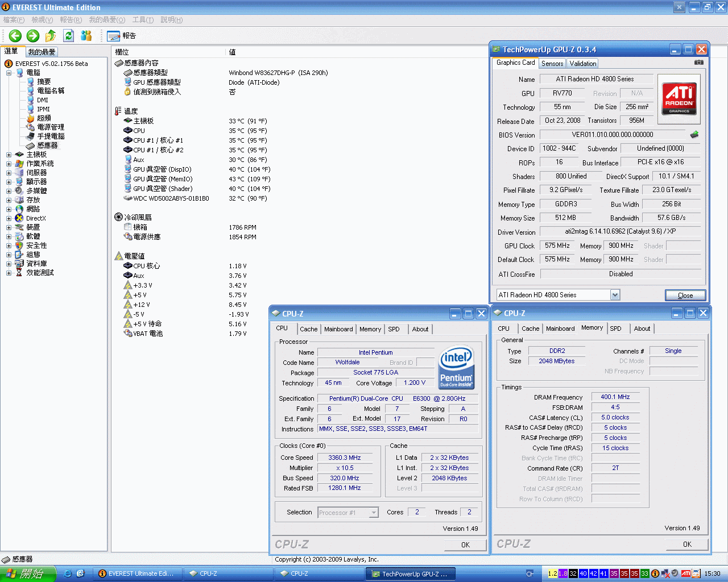
Task: Open the Mainboard tab in left CPU-Z window
Action: [338, 329]
